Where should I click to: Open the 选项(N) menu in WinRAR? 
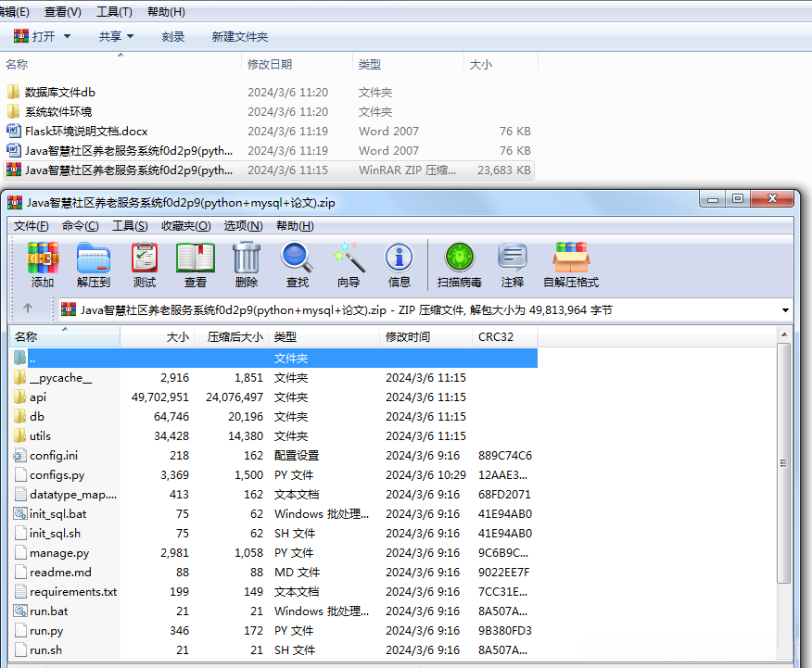tap(244, 226)
